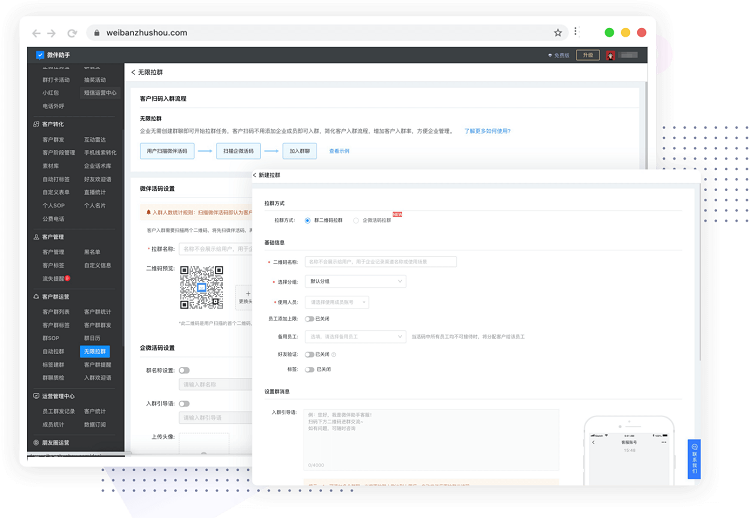Open 群SOP in the sidebar
Image resolution: width=750 pixels, height=518 pixels.
[51, 338]
